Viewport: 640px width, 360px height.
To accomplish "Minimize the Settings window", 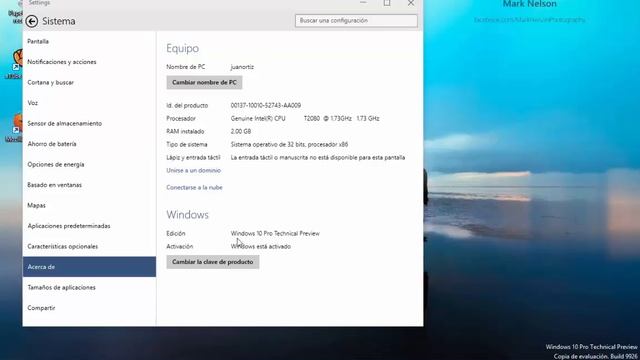I will [363, 3].
